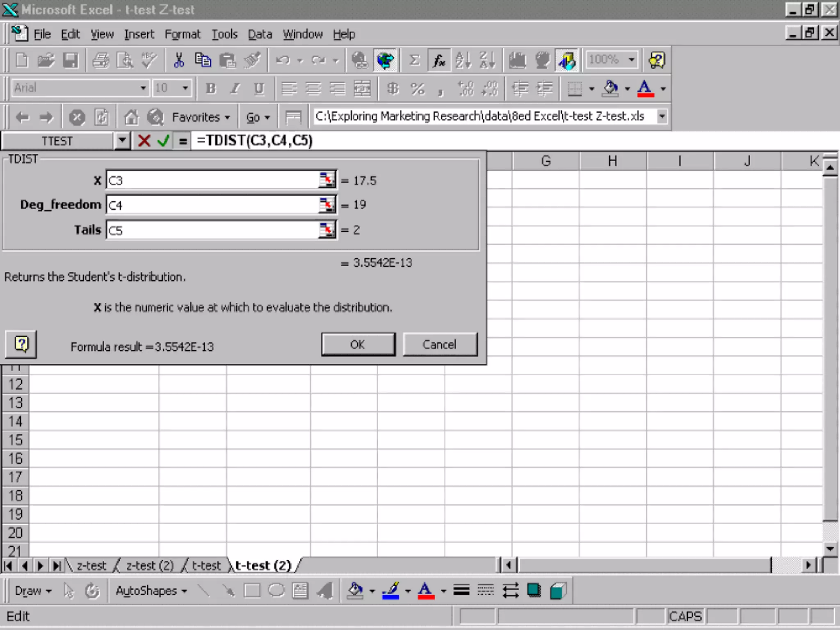The width and height of the screenshot is (840, 630).
Task: Click the Sort Ascending toolbar icon
Action: [x=463, y=61]
